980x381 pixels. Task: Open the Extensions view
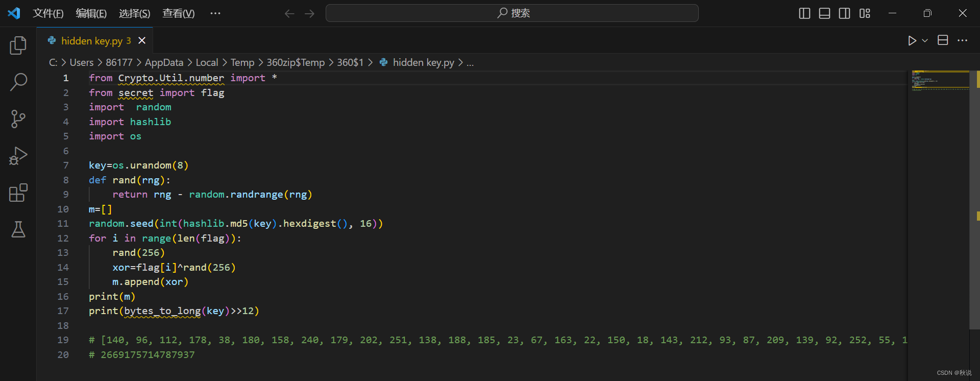(18, 193)
